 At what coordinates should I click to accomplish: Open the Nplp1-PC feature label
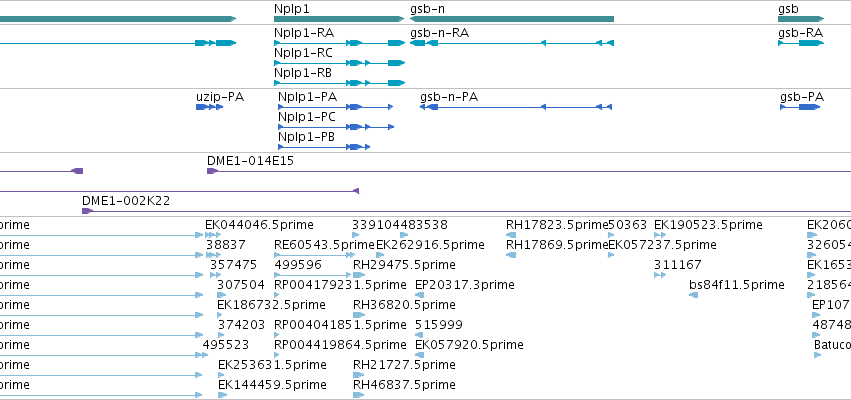[307, 117]
